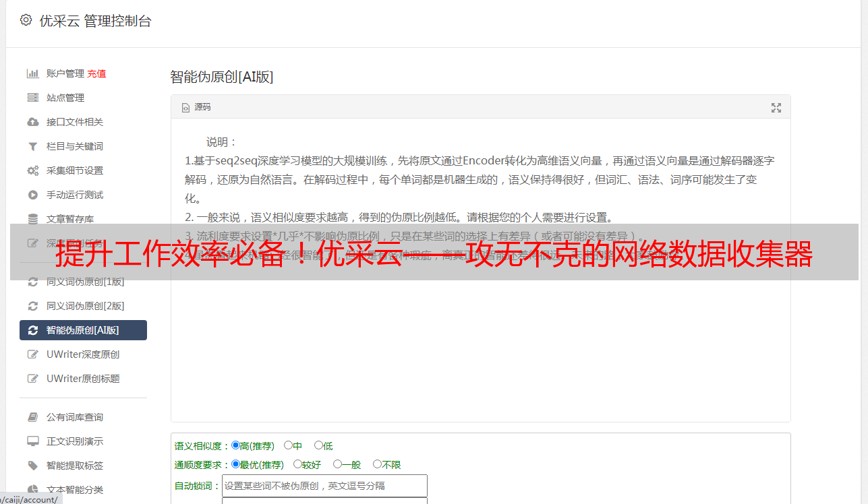This screenshot has width=868, height=504.
Task: Click the 自动锁词 label
Action: click(x=198, y=486)
